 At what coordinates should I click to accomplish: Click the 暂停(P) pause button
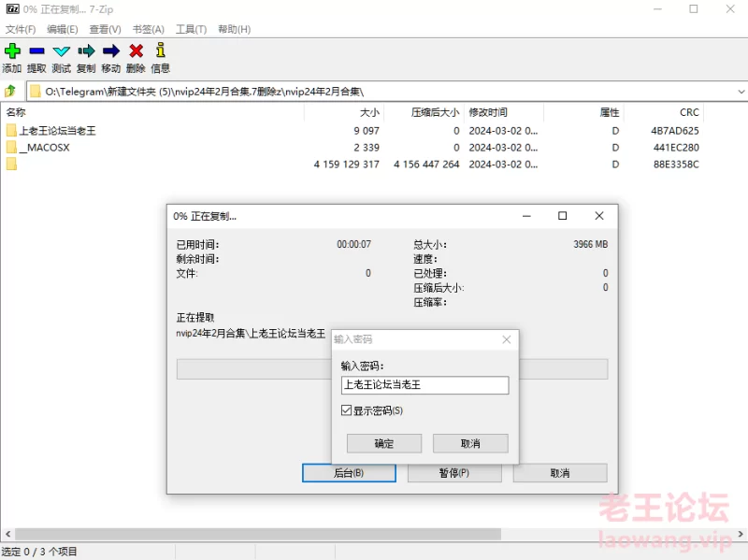(x=454, y=473)
